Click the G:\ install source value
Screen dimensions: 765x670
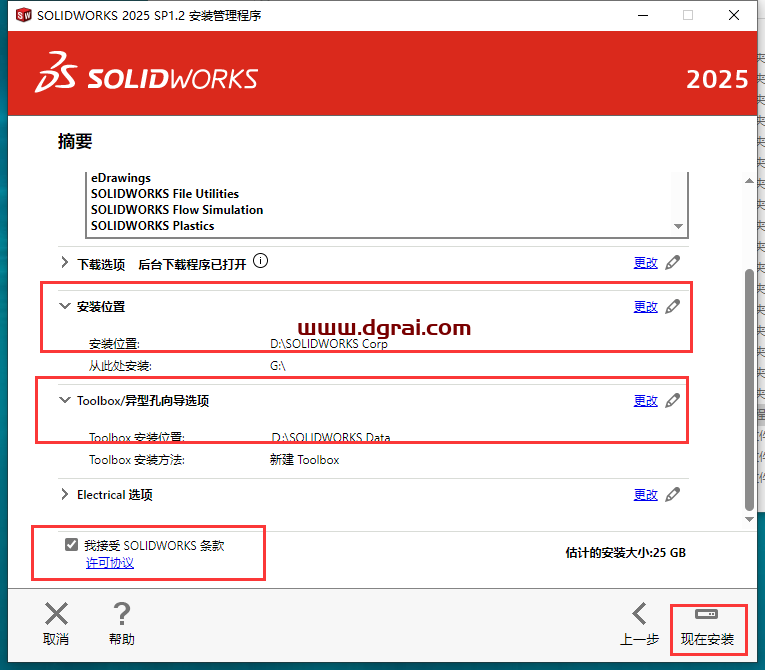278,365
